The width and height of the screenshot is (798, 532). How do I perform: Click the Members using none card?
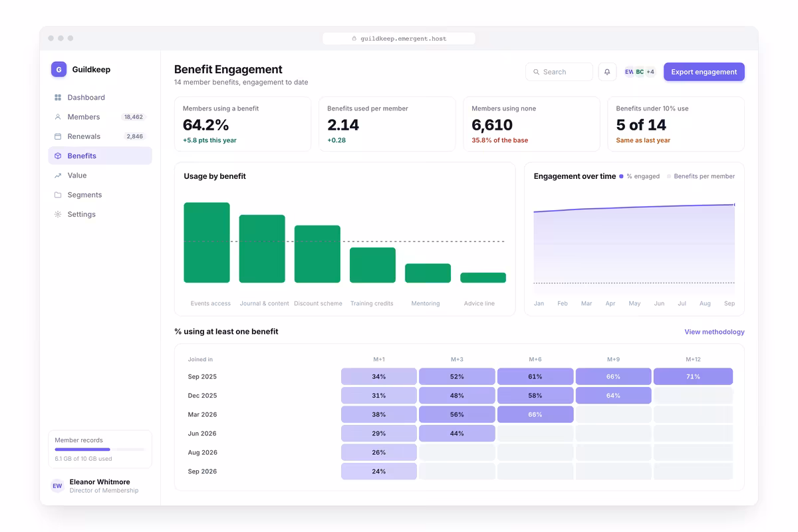pos(531,124)
